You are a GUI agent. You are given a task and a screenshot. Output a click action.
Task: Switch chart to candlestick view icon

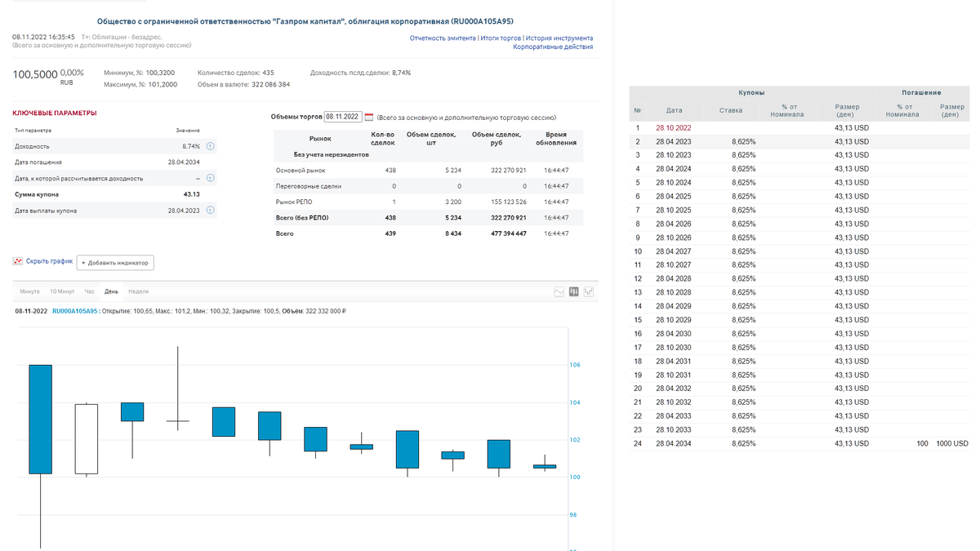tap(574, 291)
